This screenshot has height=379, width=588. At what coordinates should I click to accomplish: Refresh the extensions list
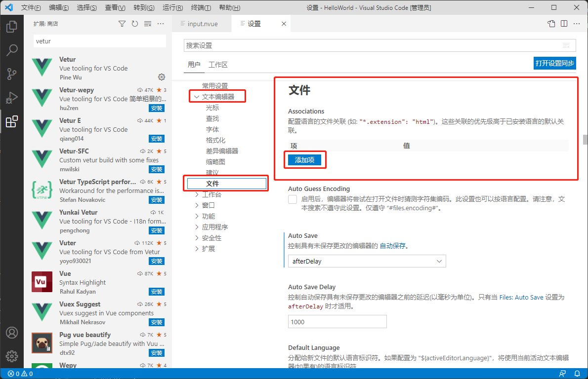tap(134, 23)
